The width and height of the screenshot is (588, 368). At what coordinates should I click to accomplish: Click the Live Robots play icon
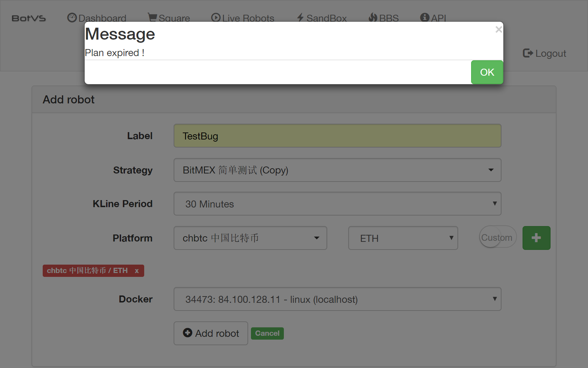pos(216,18)
